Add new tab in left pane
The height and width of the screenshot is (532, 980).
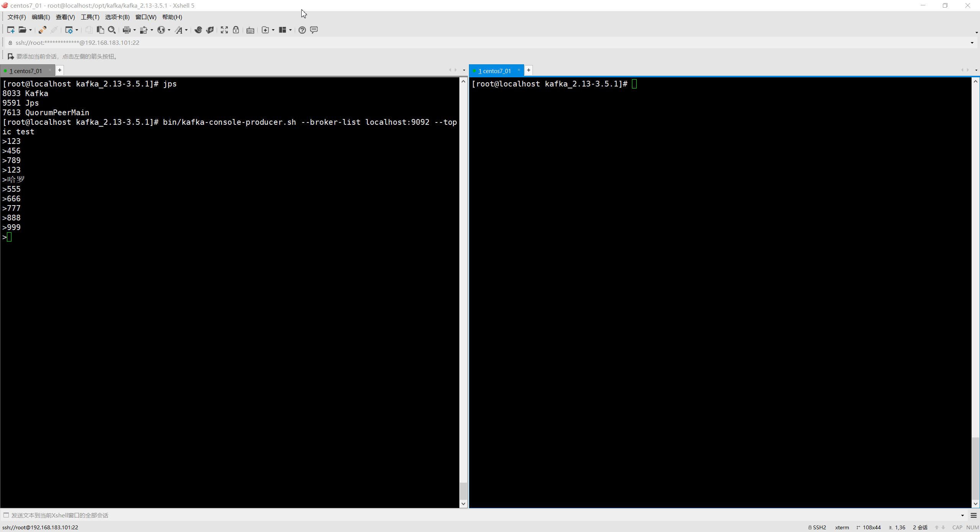(60, 70)
